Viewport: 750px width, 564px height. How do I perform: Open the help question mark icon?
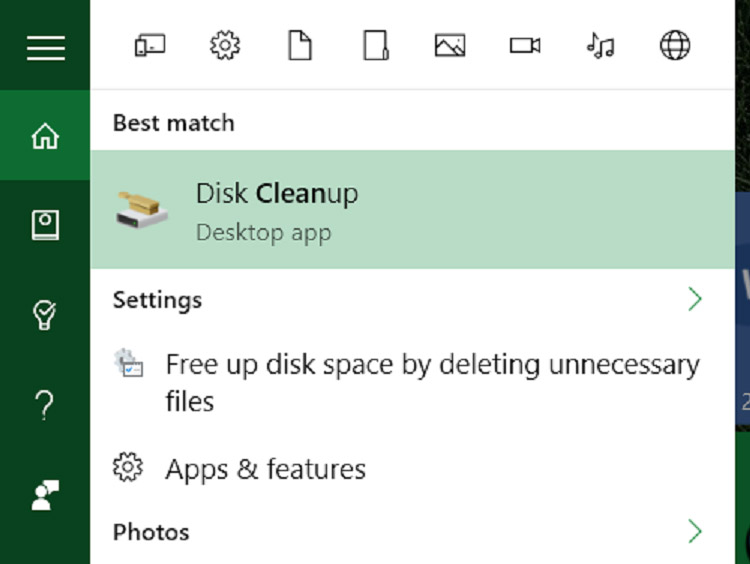(45, 405)
